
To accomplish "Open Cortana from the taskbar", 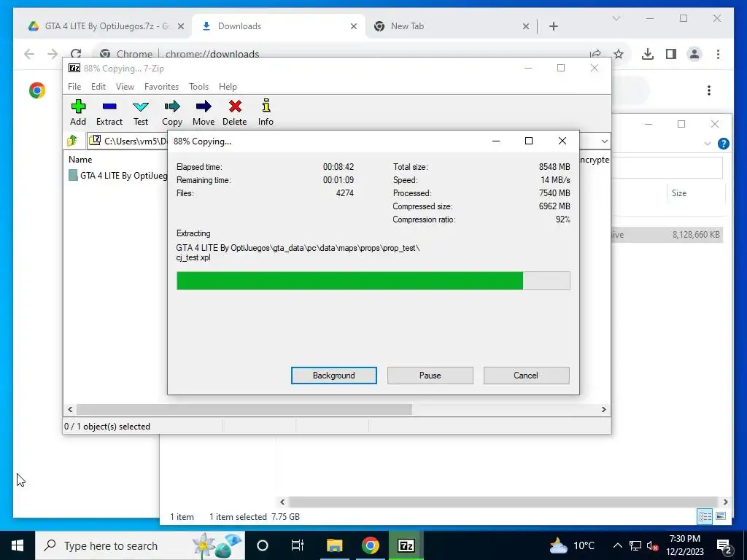I will coord(263,545).
